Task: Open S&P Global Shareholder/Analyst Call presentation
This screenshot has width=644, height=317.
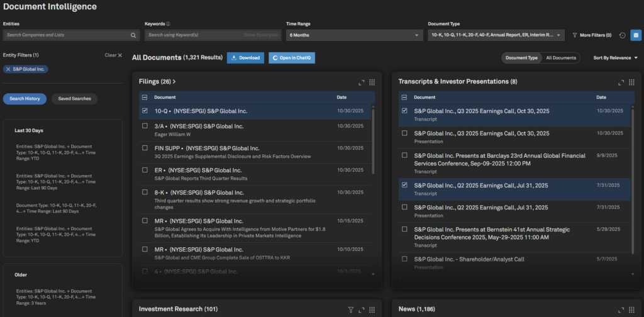Action: [469, 260]
